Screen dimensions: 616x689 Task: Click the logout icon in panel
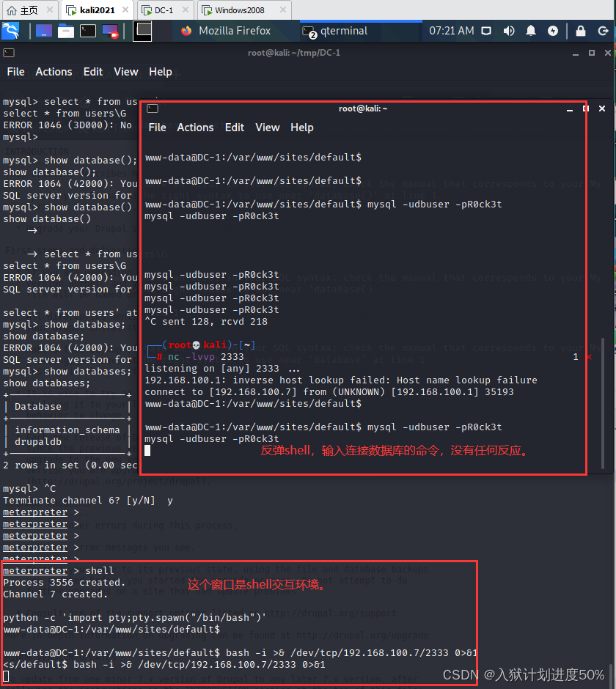604,31
